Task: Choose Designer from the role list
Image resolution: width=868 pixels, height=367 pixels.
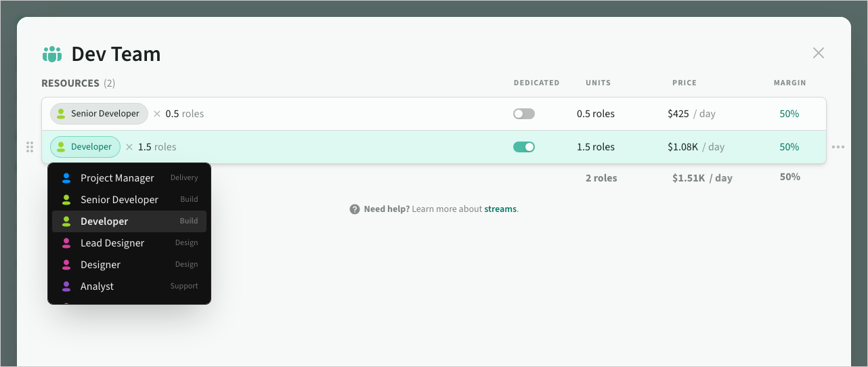Action: click(x=100, y=265)
